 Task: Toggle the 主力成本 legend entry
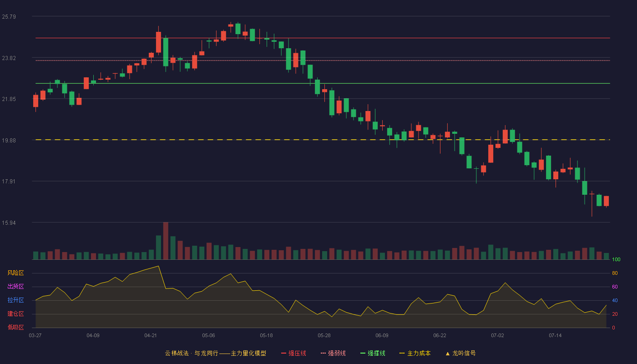tap(415, 353)
